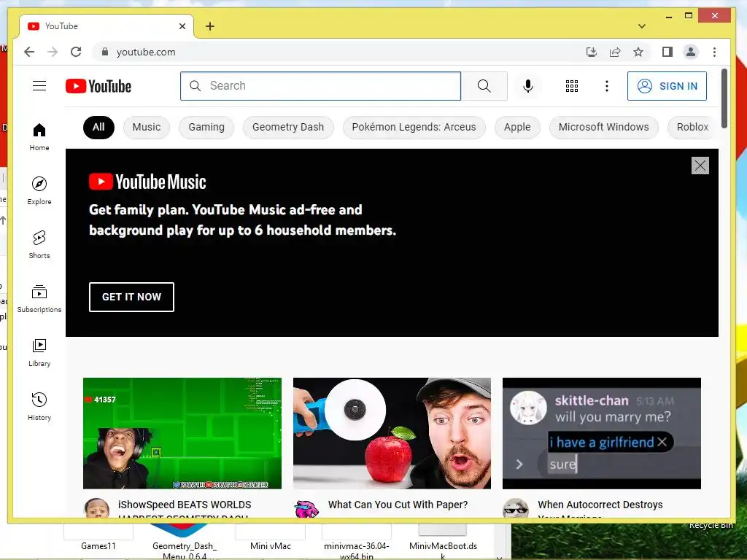The height and width of the screenshot is (560, 747).
Task: Open the YouTube apps grid icon
Action: point(572,86)
